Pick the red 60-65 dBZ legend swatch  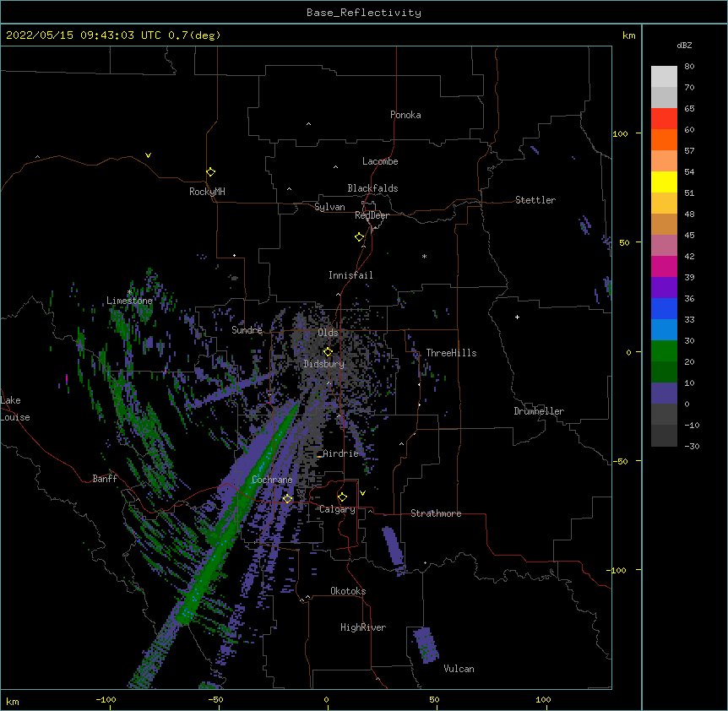[664, 119]
